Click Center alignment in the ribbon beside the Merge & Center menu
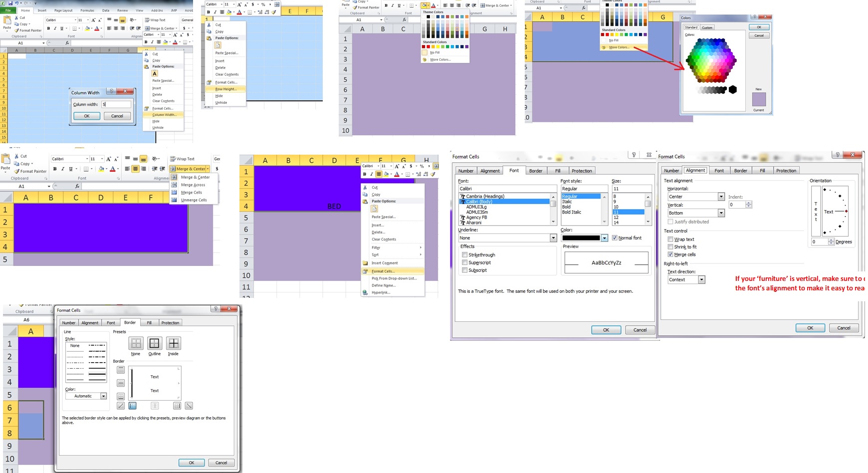The image size is (868, 473). (x=135, y=169)
